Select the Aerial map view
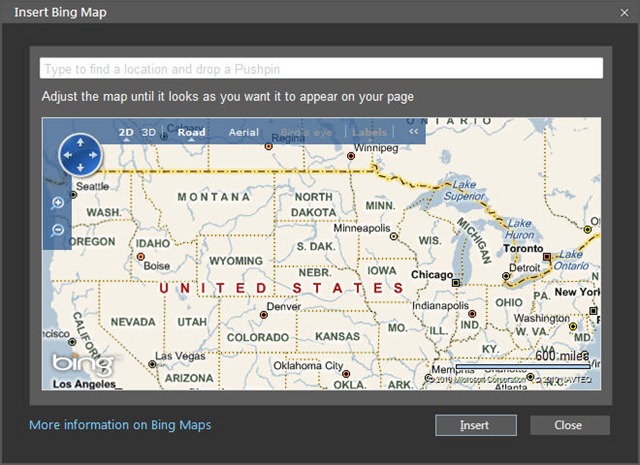Viewport: 640px width, 465px height. click(x=244, y=132)
